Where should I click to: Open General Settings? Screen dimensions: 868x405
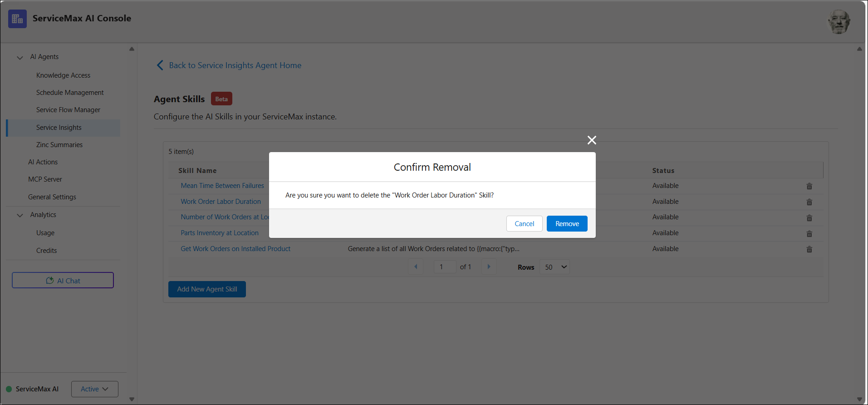click(52, 197)
